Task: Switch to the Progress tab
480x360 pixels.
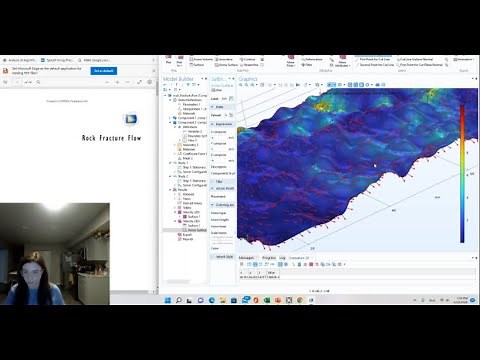Action: point(269,258)
